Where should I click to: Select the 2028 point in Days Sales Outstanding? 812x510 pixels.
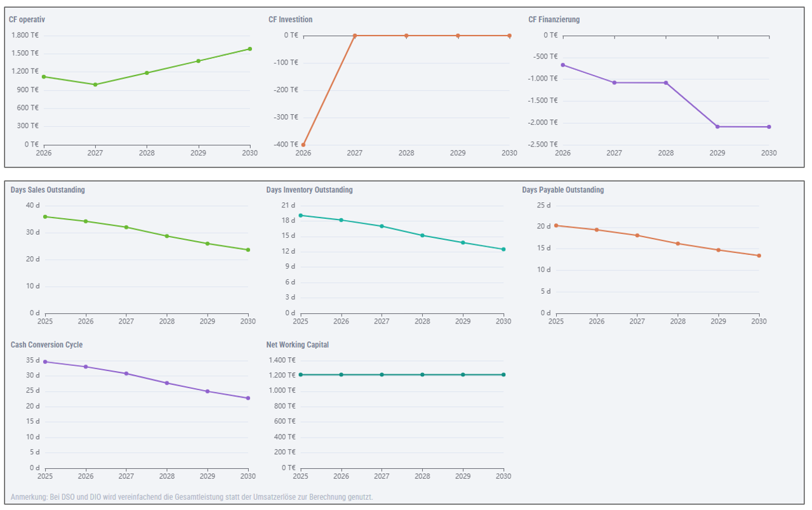[167, 236]
